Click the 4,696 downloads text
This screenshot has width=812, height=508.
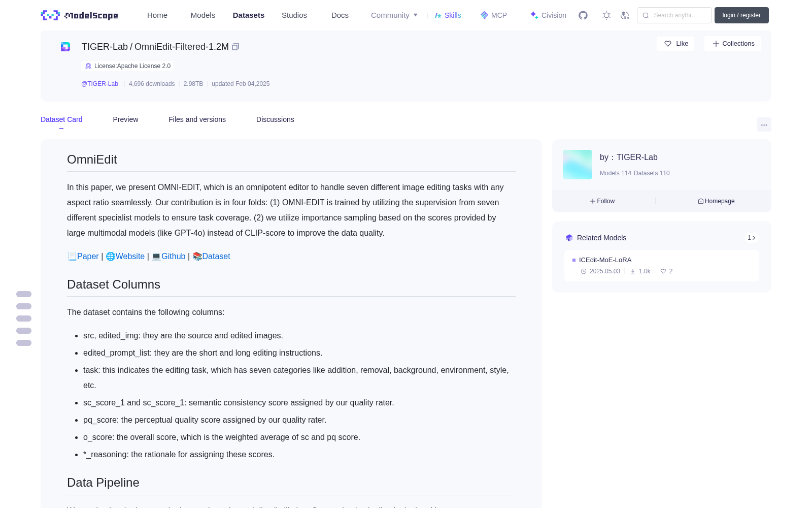click(152, 84)
